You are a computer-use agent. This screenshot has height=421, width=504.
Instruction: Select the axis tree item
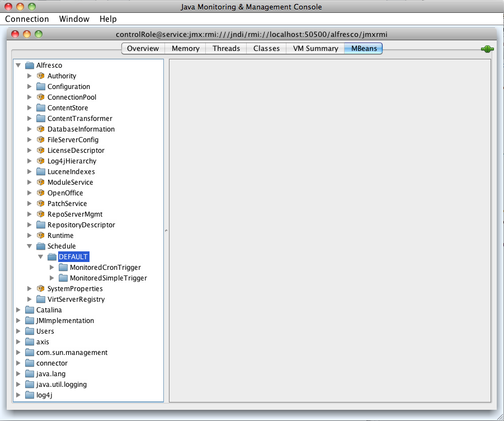[x=43, y=342]
